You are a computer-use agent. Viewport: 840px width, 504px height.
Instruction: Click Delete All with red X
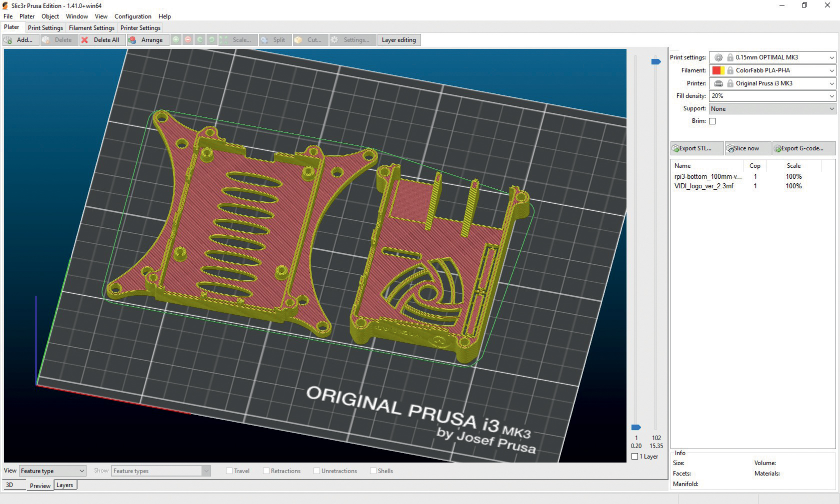click(x=102, y=40)
